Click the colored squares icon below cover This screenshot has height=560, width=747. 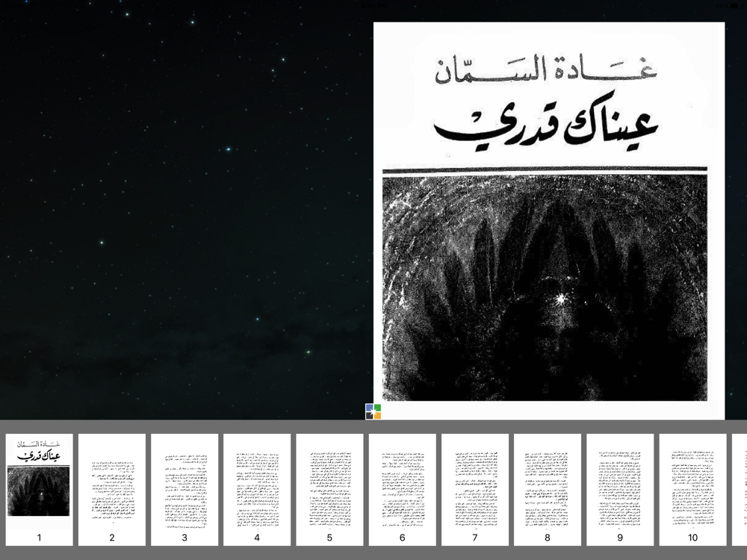tap(373, 411)
